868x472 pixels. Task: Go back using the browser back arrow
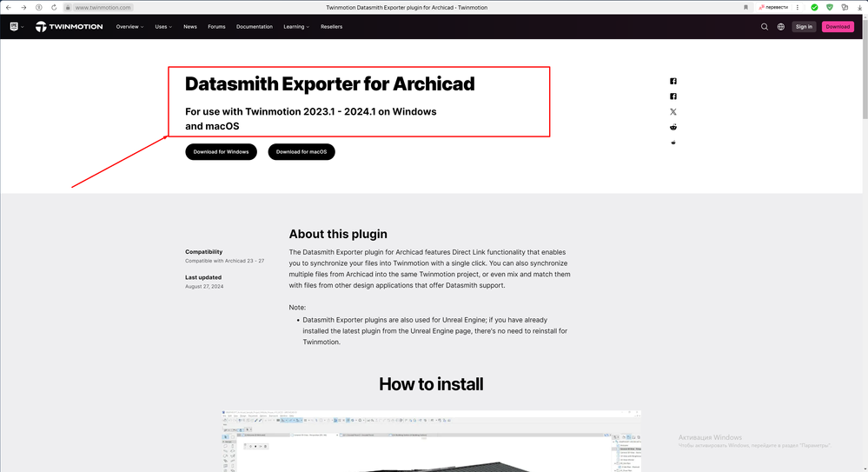(9, 7)
